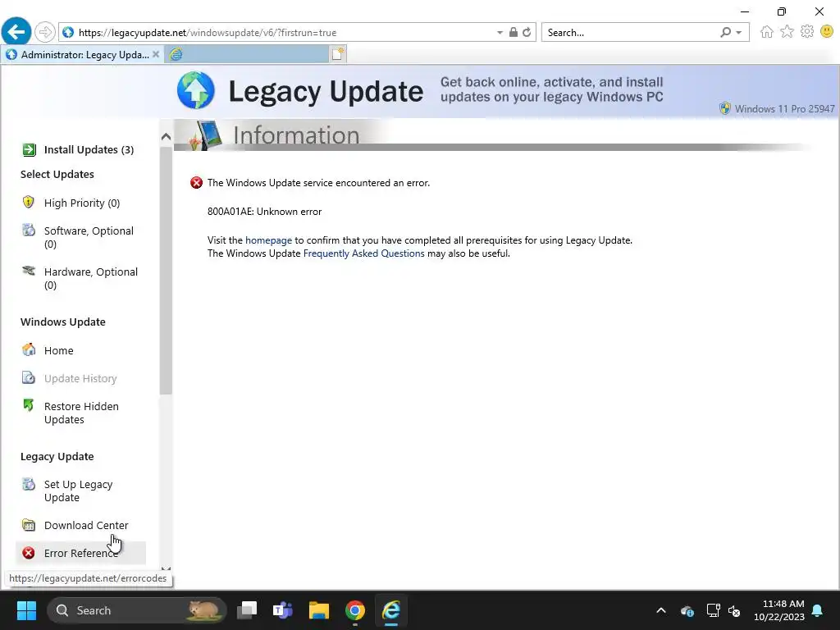This screenshot has height=630, width=840.
Task: Click the Home sidebar icon
Action: [x=29, y=349]
